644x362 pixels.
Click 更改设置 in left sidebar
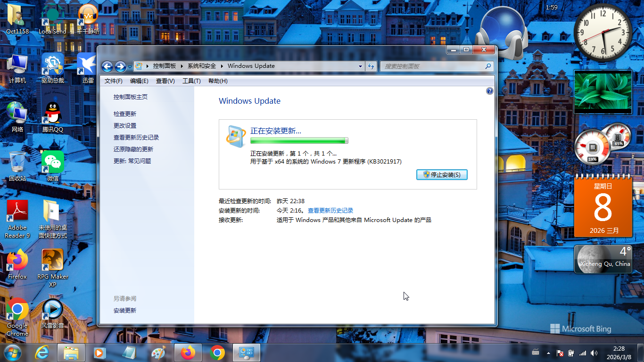(x=125, y=126)
